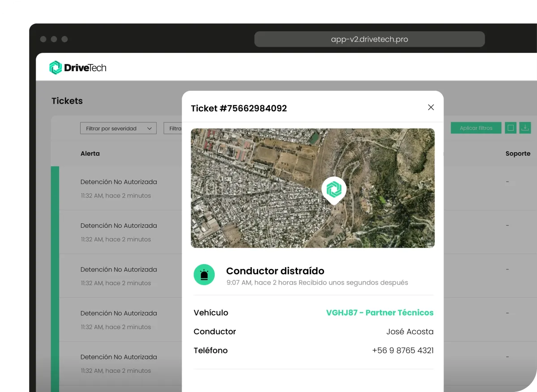Click the Teléfono field label
The image size is (537, 392).
tap(211, 350)
